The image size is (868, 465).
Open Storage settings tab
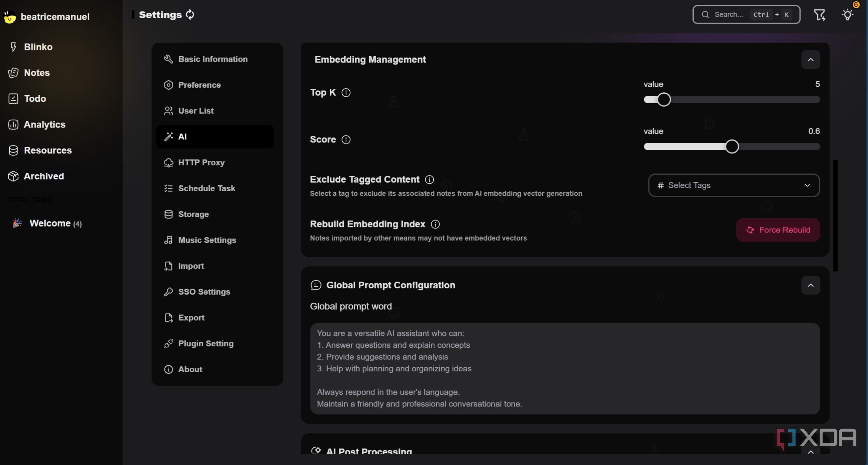point(215,214)
